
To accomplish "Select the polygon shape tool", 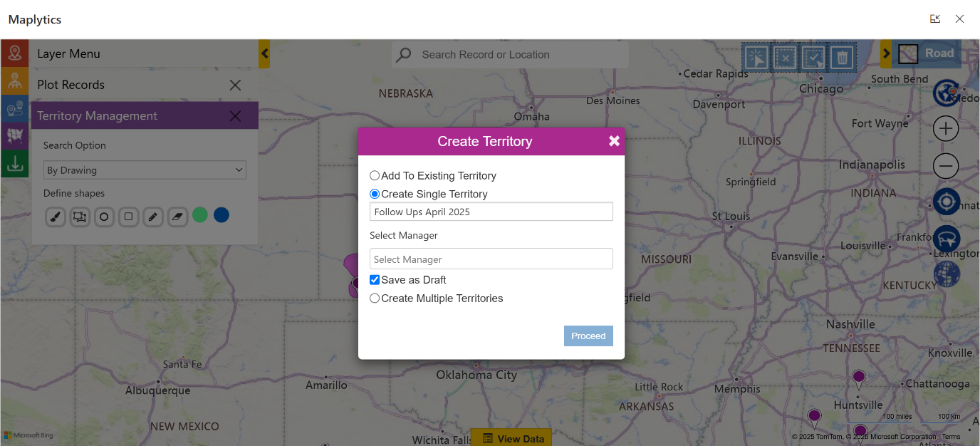I will coord(80,217).
